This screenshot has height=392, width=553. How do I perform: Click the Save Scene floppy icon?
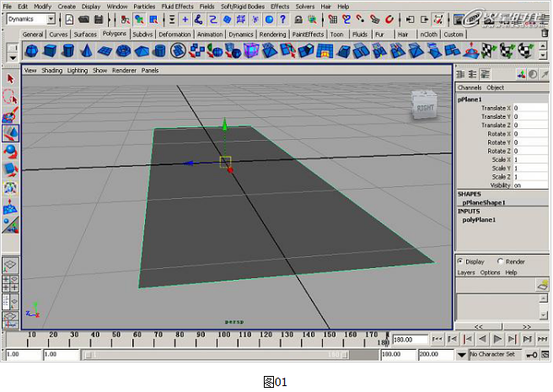coord(99,19)
